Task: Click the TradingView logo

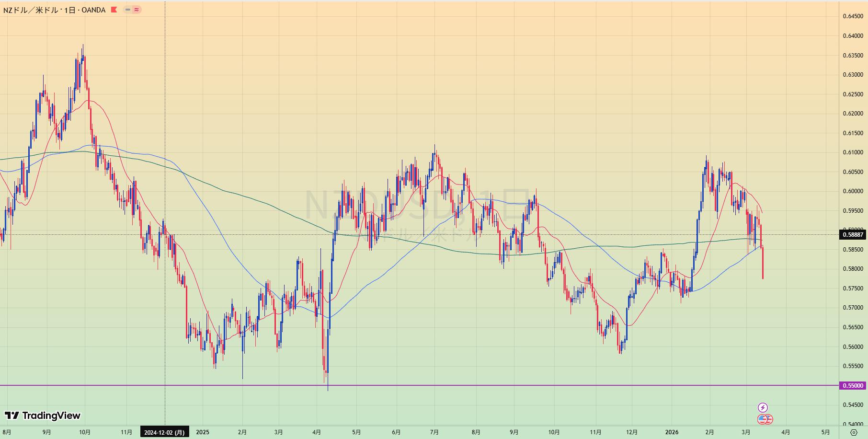Action: tap(43, 416)
